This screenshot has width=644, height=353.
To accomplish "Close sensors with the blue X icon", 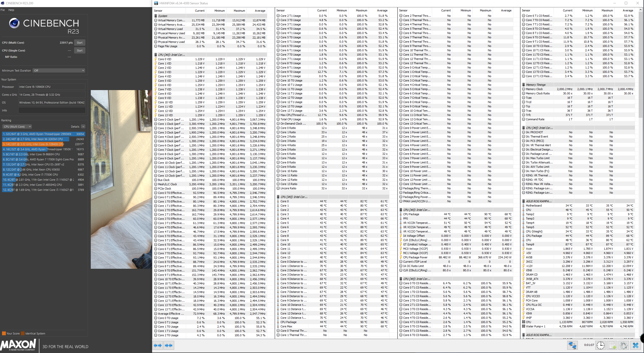I will click(x=635, y=345).
